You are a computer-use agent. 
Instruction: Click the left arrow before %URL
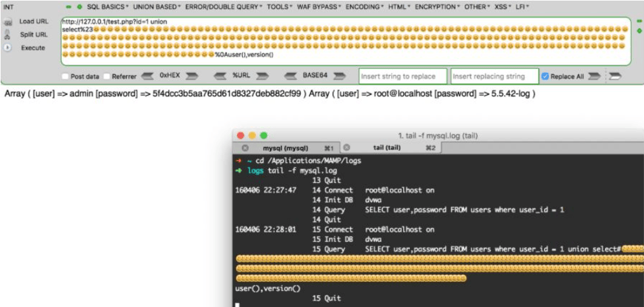click(x=221, y=76)
